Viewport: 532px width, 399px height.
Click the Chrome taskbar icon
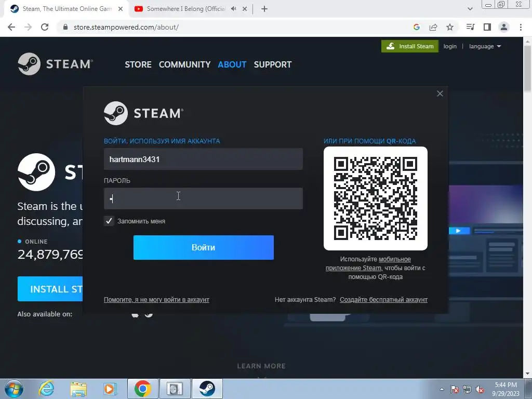(x=142, y=389)
